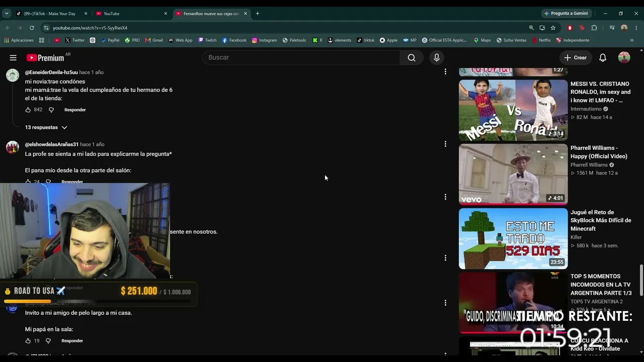
Task: Open the @elshowdelasArañas31 channel link
Action: [x=52, y=144]
